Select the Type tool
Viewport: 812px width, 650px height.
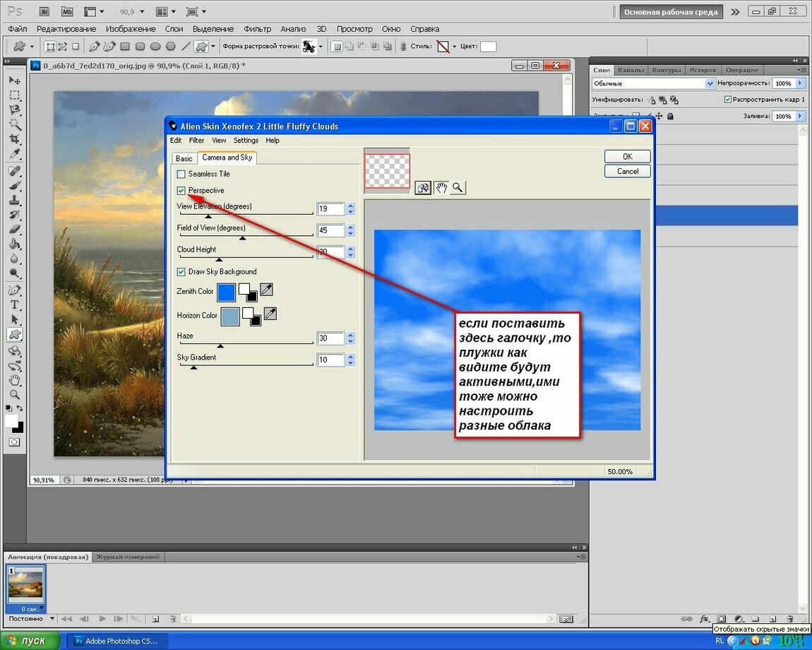(x=15, y=305)
